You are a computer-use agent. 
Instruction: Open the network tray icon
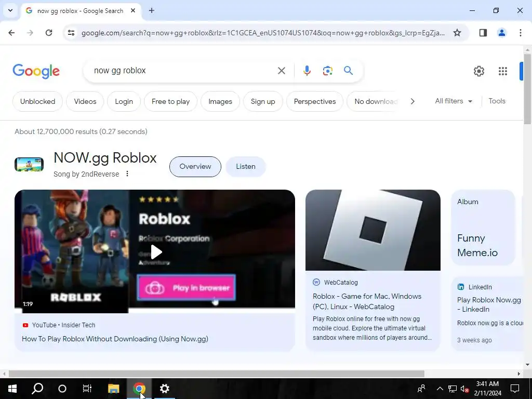(x=453, y=389)
